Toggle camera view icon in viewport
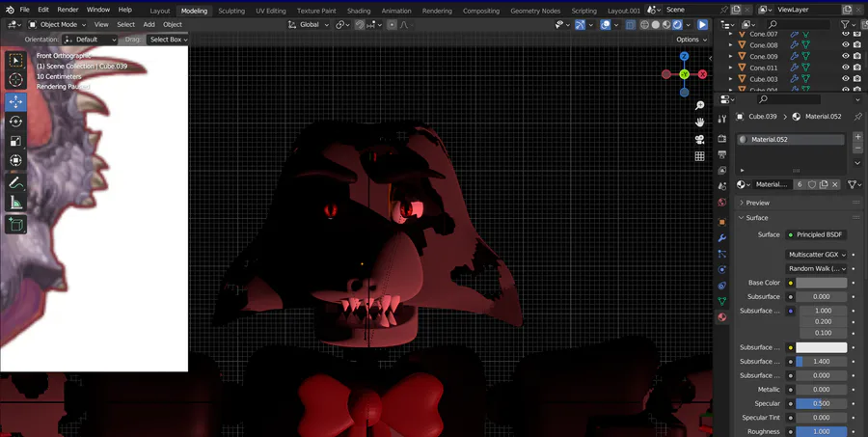 [700, 139]
